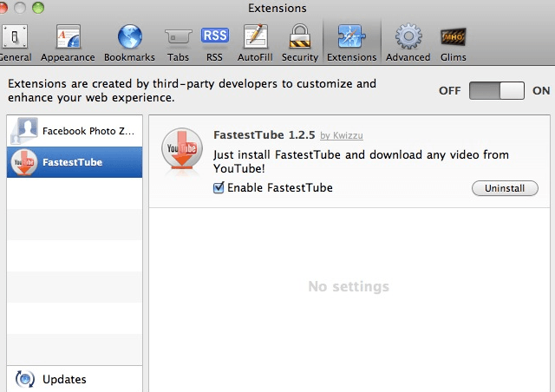Image resolution: width=555 pixels, height=392 pixels.
Task: Click the large FastestTube YouTube download icon
Action: click(x=183, y=154)
